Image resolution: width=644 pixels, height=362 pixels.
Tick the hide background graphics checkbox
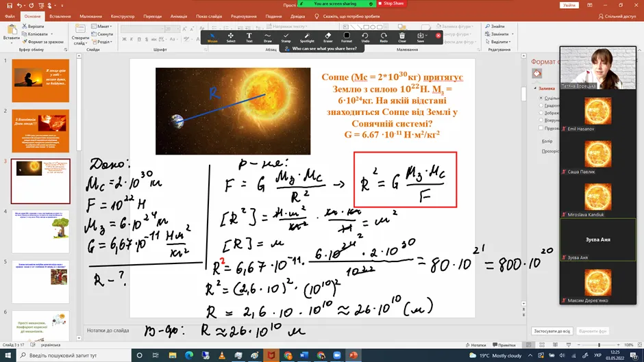tap(541, 128)
